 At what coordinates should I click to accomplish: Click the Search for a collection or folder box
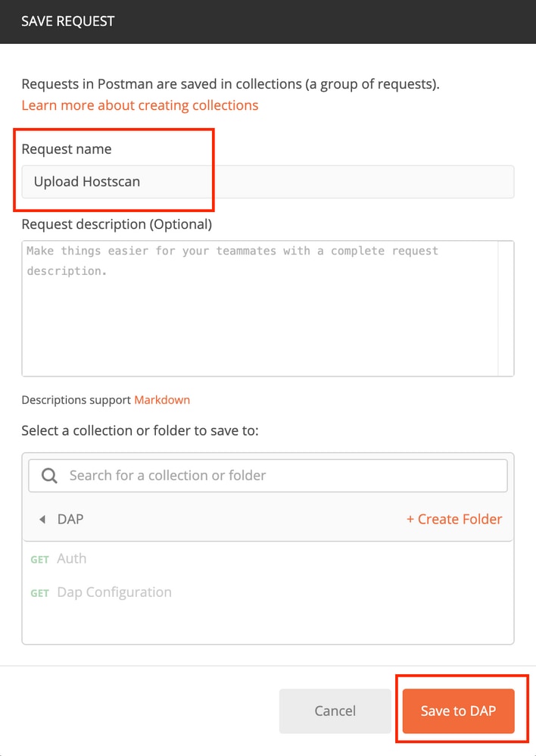click(x=268, y=476)
